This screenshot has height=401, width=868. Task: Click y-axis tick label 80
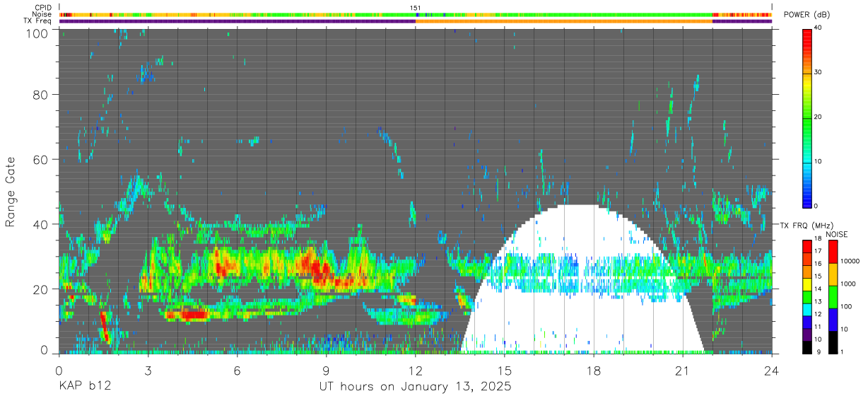41,95
